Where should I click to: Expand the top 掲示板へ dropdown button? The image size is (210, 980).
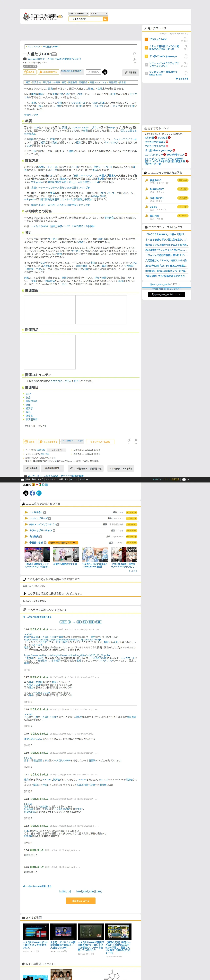93,72
